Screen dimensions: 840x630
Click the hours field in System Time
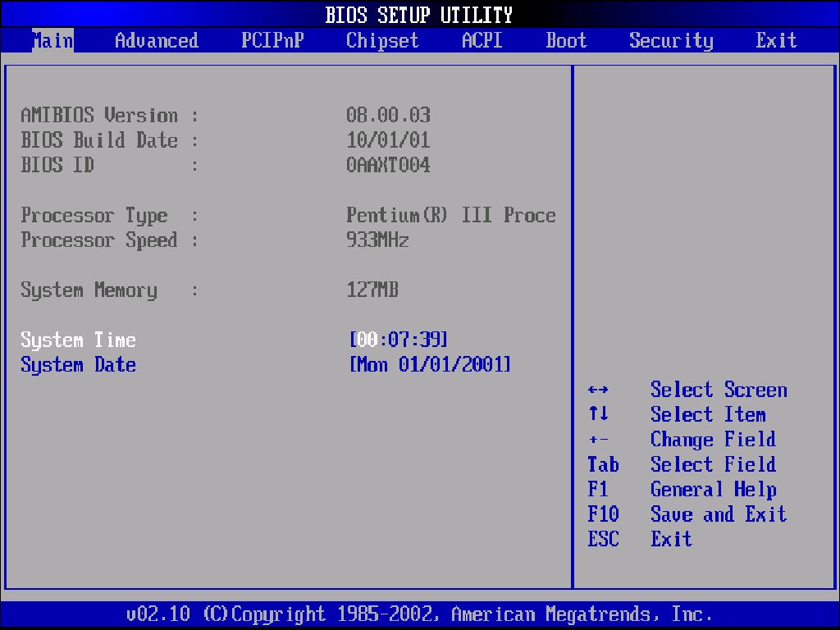367,340
